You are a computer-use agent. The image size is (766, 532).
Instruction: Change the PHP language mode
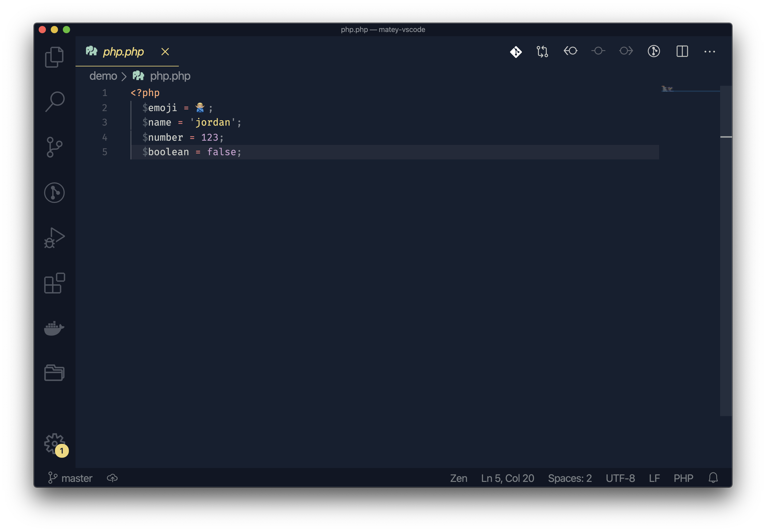coord(683,478)
